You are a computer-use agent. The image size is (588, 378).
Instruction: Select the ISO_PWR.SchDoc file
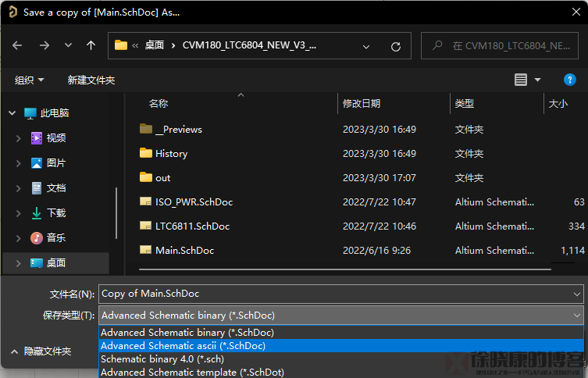click(194, 202)
